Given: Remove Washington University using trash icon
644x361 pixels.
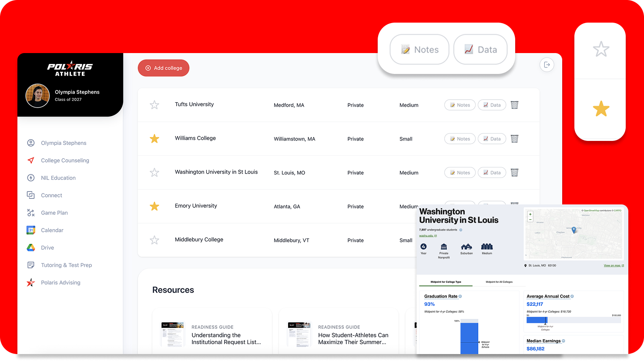Looking at the screenshot, I should pyautogui.click(x=514, y=173).
